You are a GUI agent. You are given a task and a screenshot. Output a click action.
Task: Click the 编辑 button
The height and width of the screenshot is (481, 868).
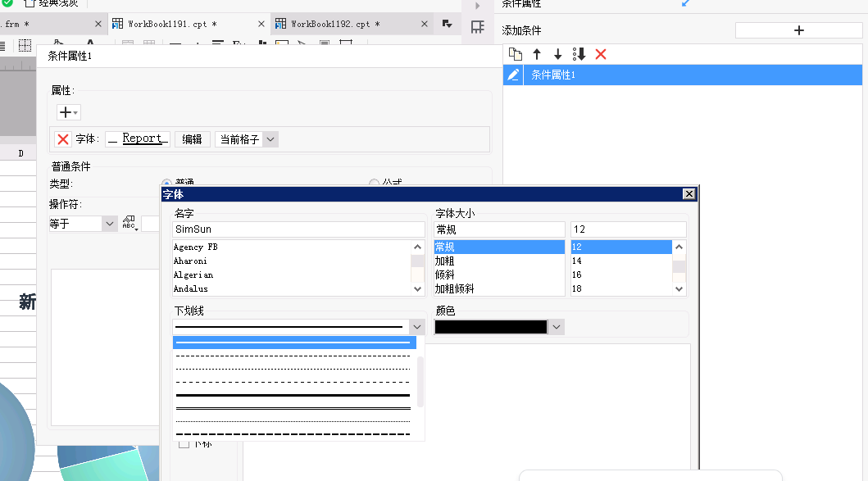click(x=192, y=139)
